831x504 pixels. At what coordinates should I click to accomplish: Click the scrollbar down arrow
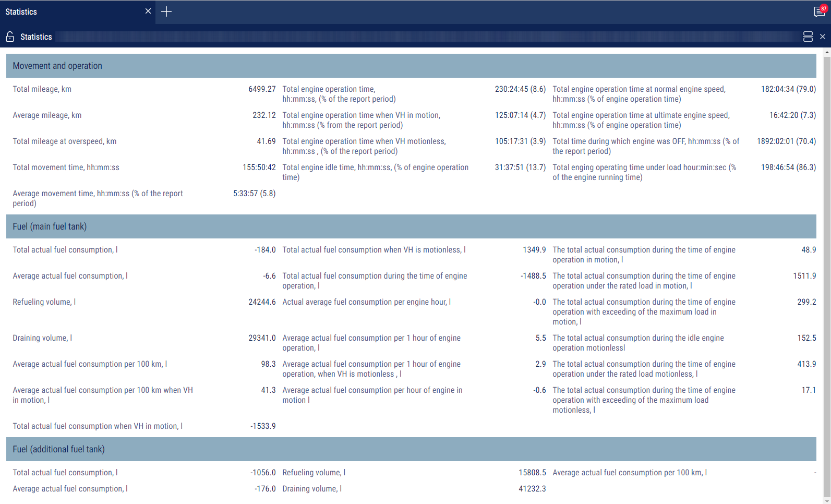(x=827, y=501)
